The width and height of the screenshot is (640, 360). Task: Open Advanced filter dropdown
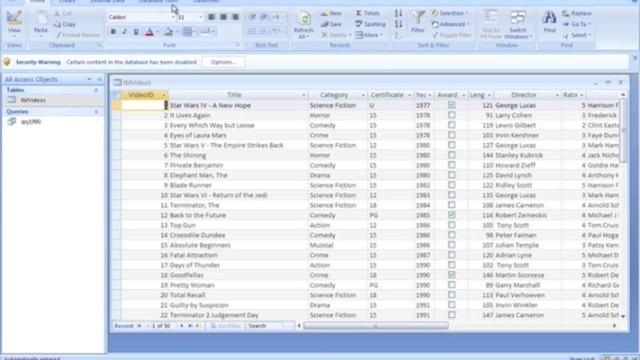[451, 24]
